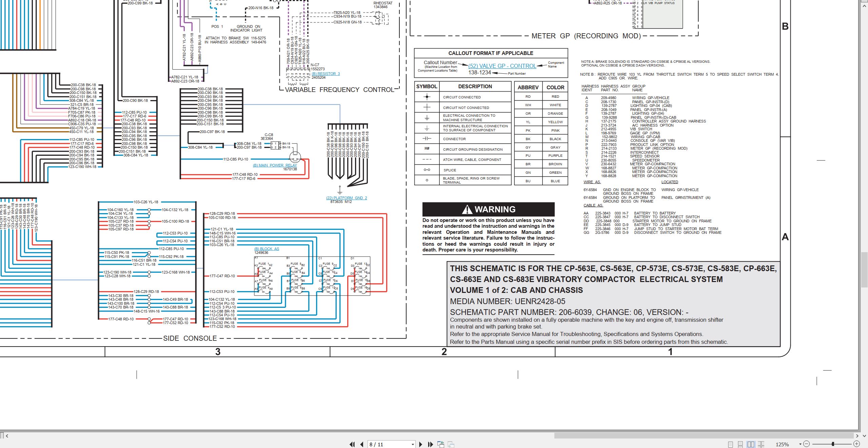Viewport: 868px width, 448px height.
Task: Open the page number dropdown
Action: click(413, 444)
